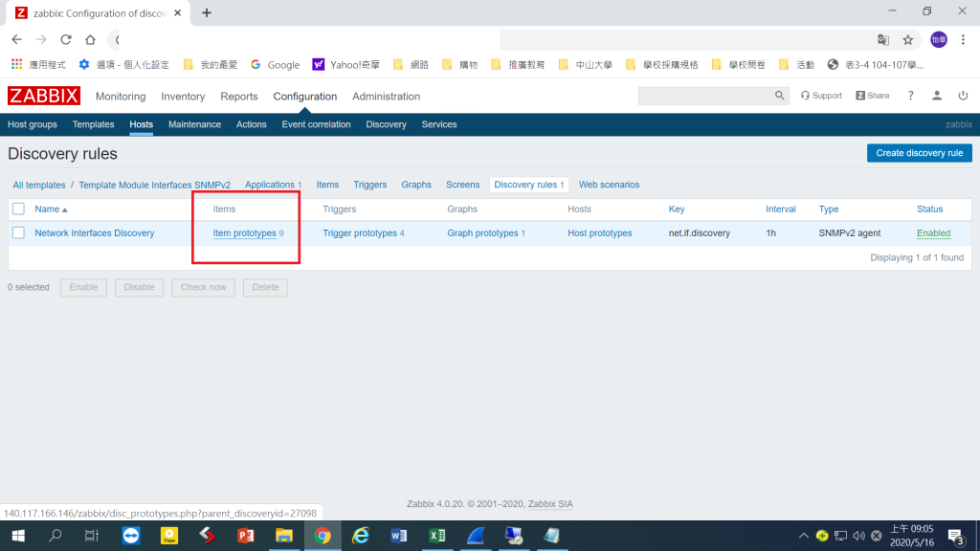The image size is (980, 551).
Task: Open the Inventory menu
Action: coord(183,97)
